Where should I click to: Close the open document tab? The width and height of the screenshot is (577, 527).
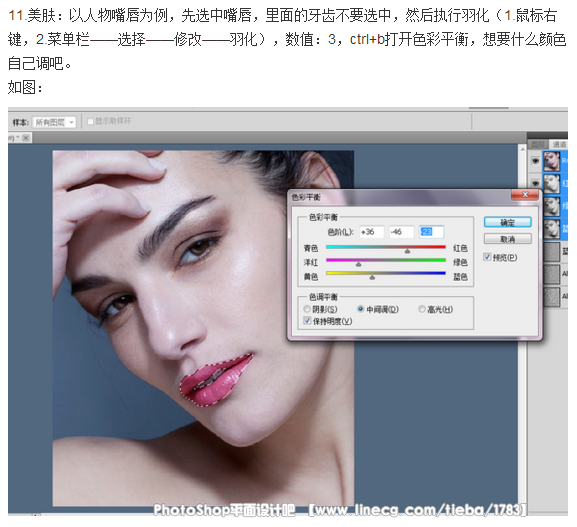coord(25,138)
